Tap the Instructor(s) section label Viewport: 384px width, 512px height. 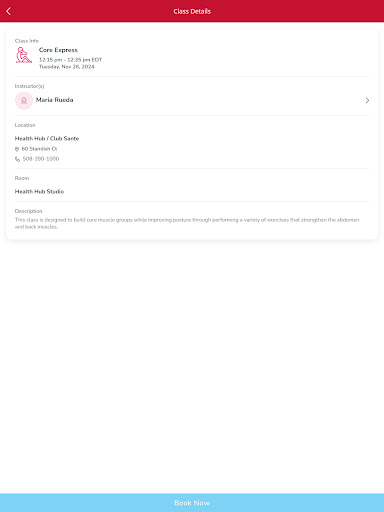(x=29, y=86)
